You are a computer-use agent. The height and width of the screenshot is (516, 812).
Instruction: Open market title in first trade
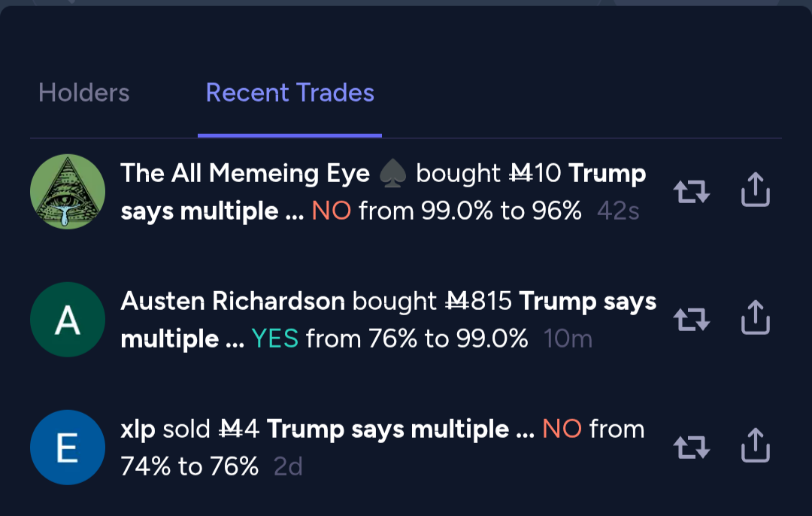(383, 193)
